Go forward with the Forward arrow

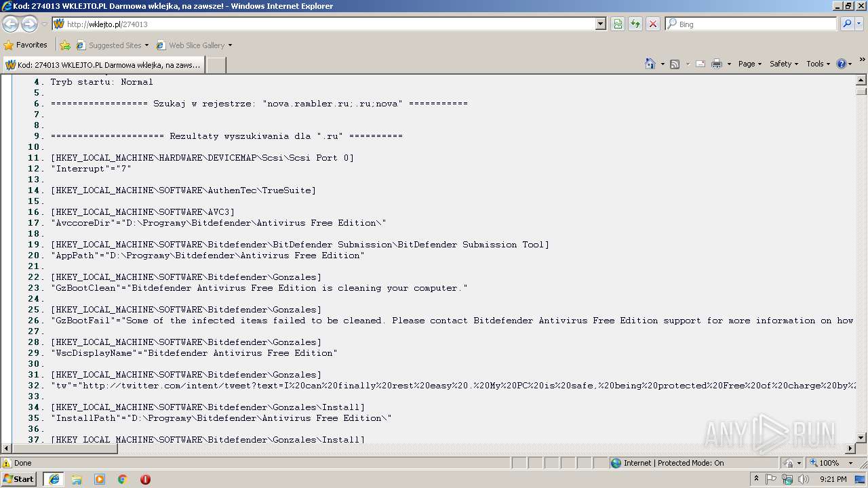coord(29,24)
